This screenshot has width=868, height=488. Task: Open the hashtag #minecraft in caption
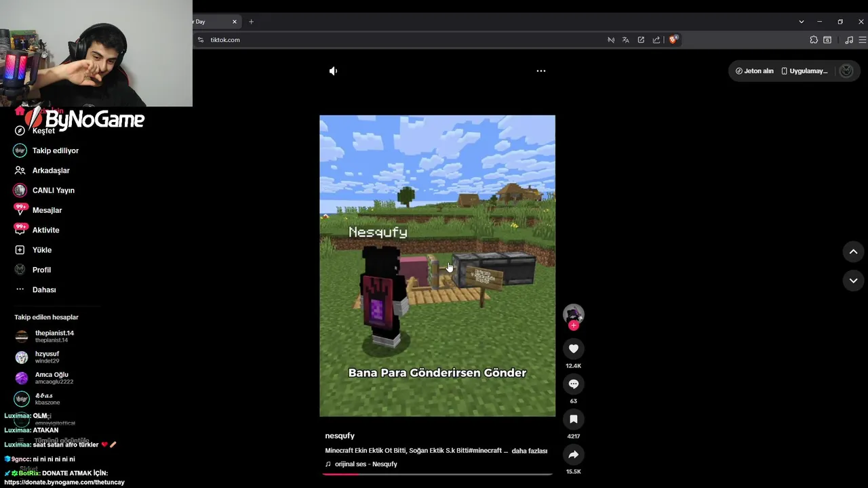[x=484, y=451]
